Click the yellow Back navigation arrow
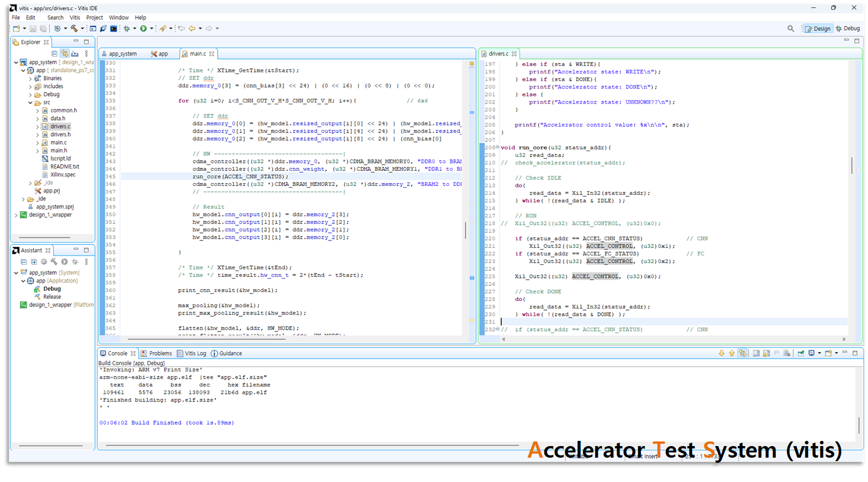The width and height of the screenshot is (868, 482). point(192,28)
